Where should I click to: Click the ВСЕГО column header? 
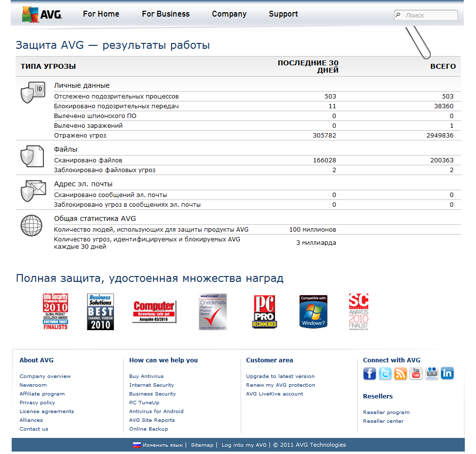point(443,66)
